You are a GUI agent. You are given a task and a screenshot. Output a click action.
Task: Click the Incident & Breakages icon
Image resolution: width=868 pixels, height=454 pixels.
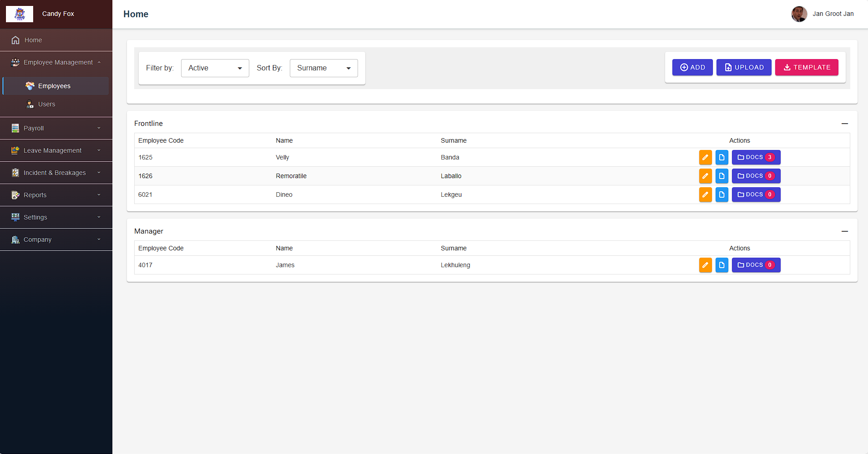coord(15,173)
